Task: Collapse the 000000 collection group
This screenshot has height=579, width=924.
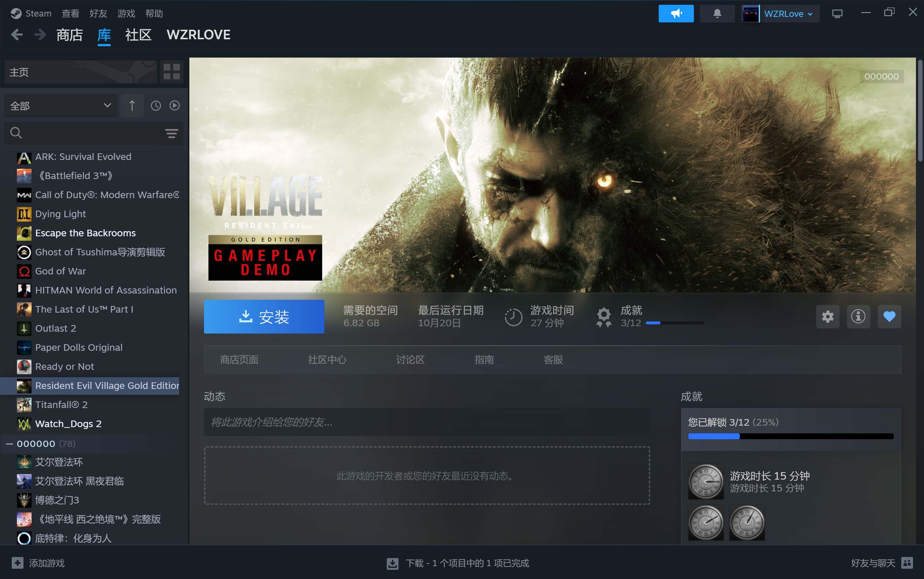Action: pyautogui.click(x=10, y=444)
